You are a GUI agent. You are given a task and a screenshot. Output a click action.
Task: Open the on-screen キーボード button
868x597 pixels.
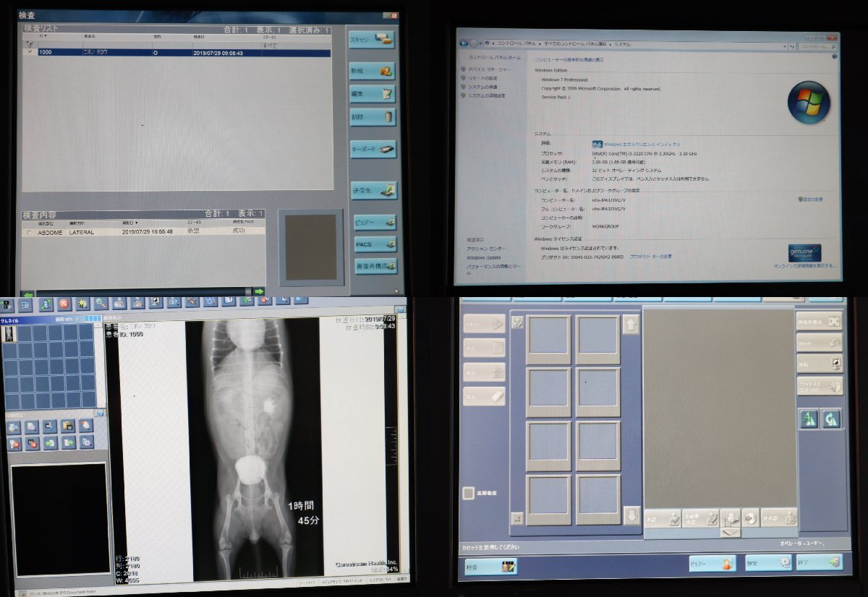tap(373, 149)
